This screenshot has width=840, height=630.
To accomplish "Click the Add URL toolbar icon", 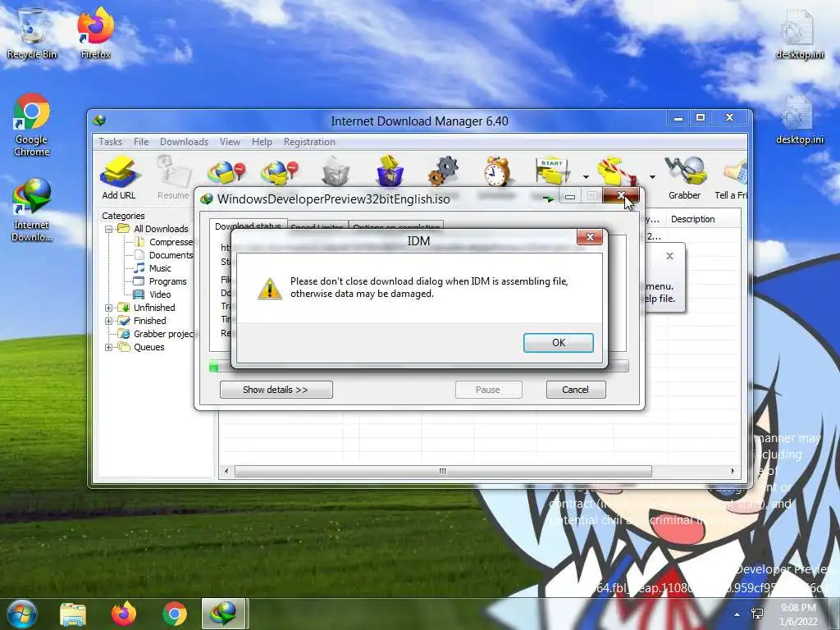I will pos(119,177).
